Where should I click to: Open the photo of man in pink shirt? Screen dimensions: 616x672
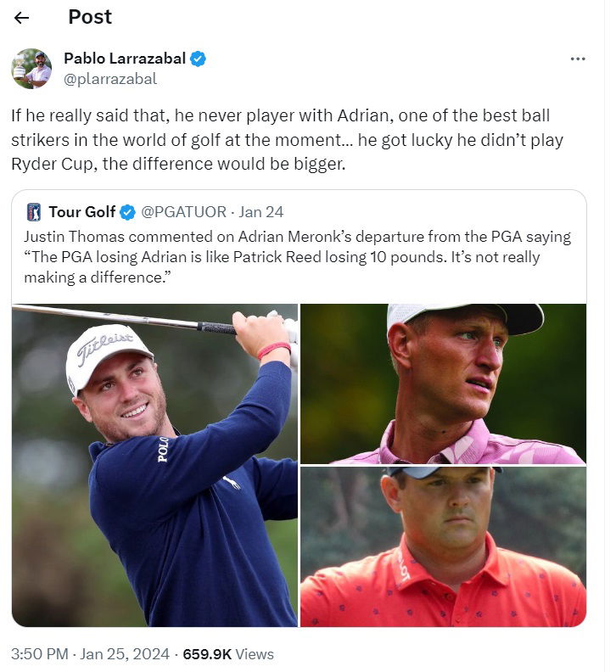(x=443, y=384)
